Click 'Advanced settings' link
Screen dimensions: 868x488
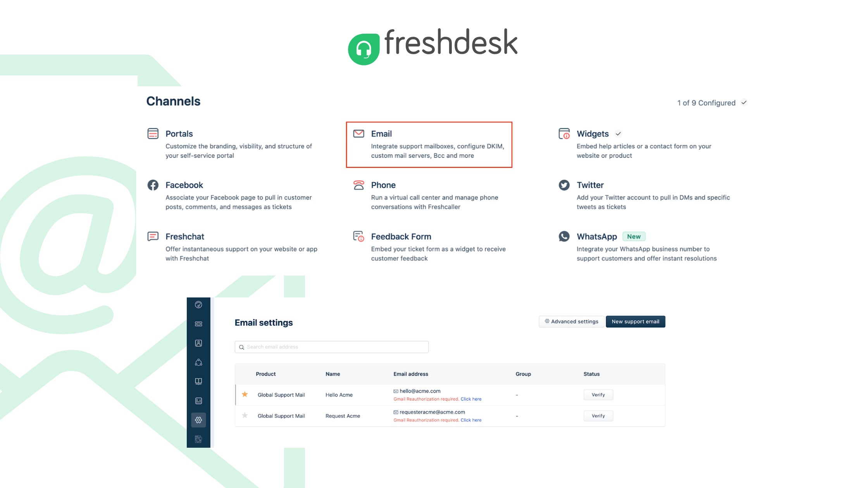pyautogui.click(x=570, y=322)
